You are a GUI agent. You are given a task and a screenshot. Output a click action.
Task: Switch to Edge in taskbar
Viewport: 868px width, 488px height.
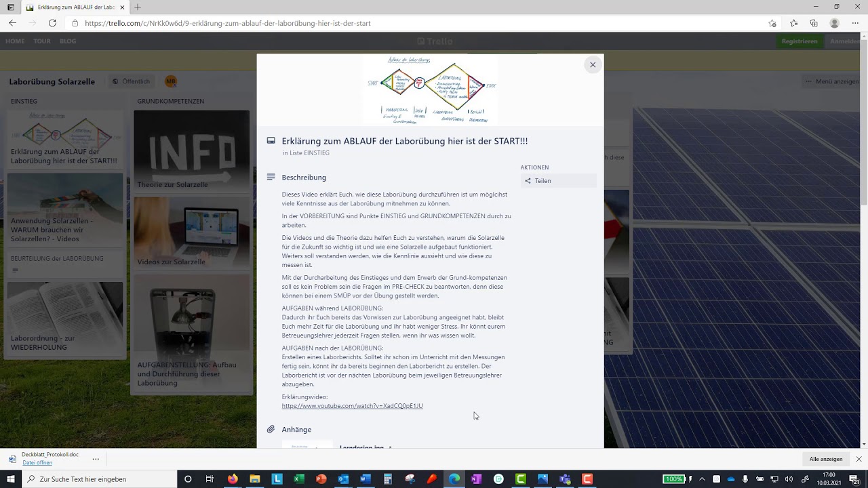pyautogui.click(x=454, y=479)
